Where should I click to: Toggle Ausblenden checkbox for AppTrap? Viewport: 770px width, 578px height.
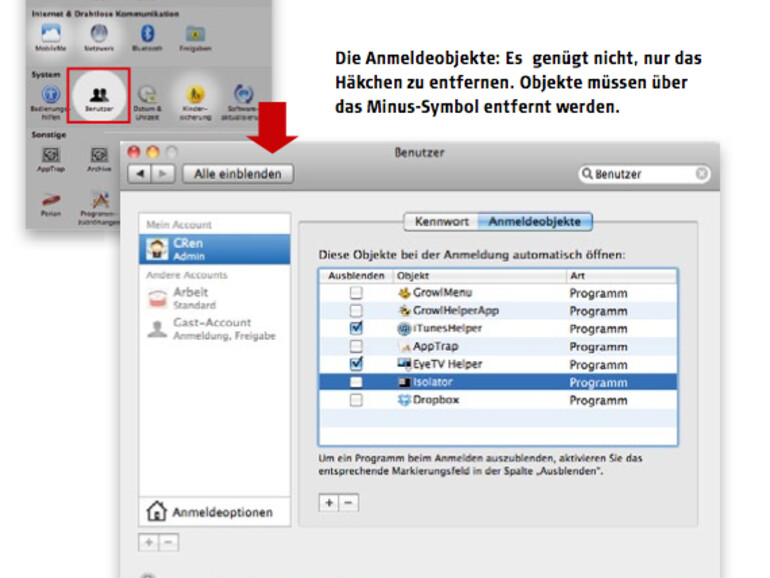[356, 347]
